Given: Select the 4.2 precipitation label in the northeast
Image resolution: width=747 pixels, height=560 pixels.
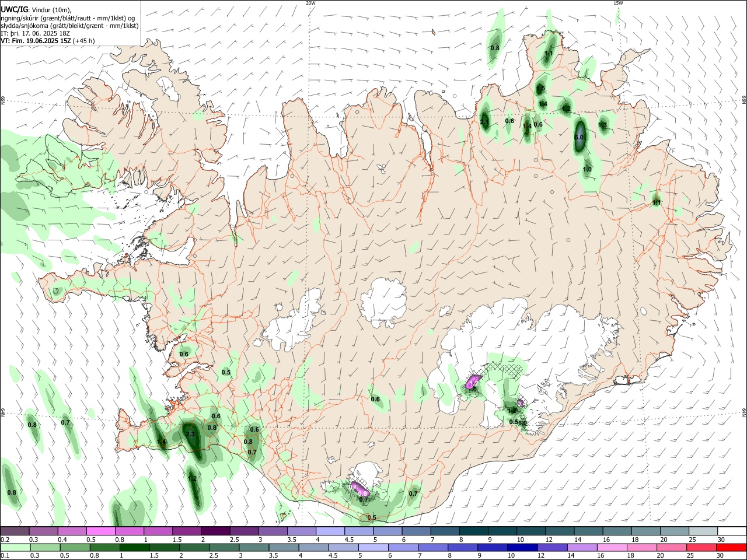Looking at the screenshot, I should pos(566,108).
